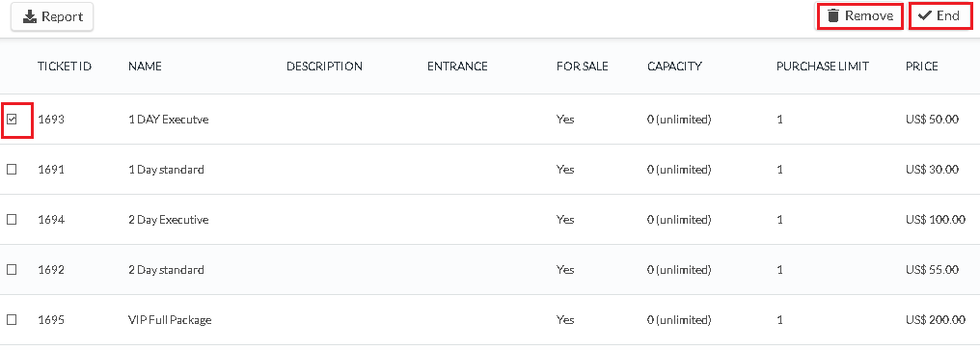Click the FOR SALE column header
The image size is (980, 350).
tap(583, 67)
